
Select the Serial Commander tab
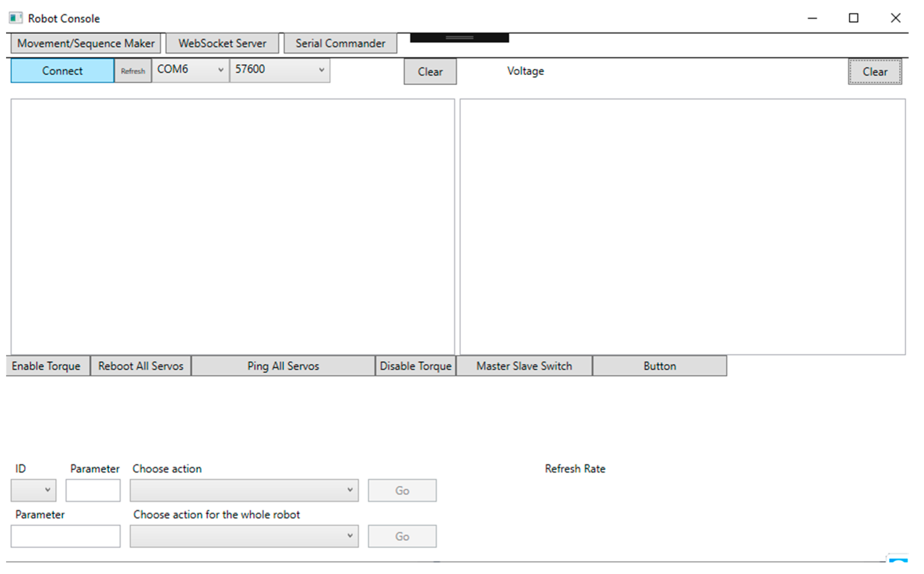pyautogui.click(x=340, y=43)
